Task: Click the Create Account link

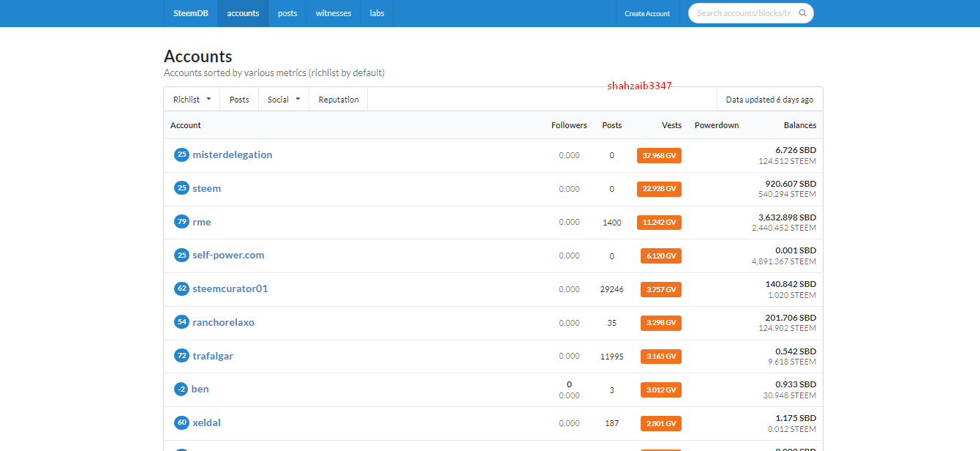Action: coord(647,13)
